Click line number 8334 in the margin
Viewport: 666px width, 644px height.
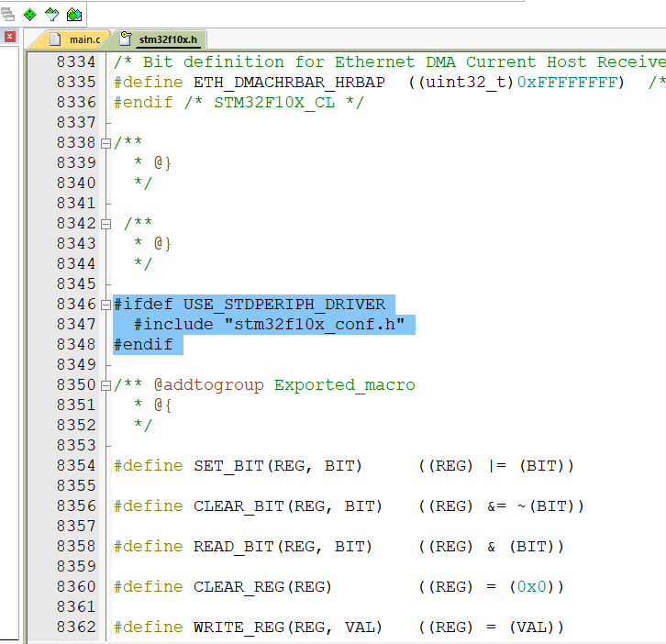pos(76,62)
